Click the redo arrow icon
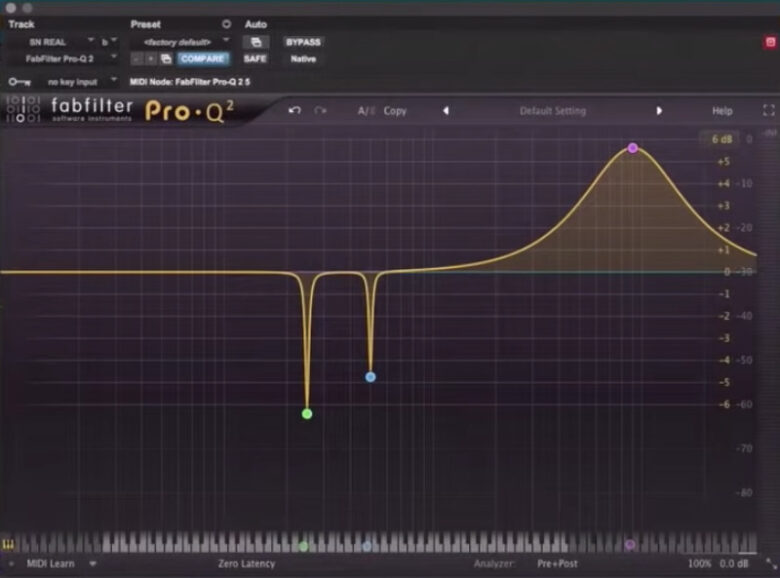Screen dimensions: 780x578 320,110
